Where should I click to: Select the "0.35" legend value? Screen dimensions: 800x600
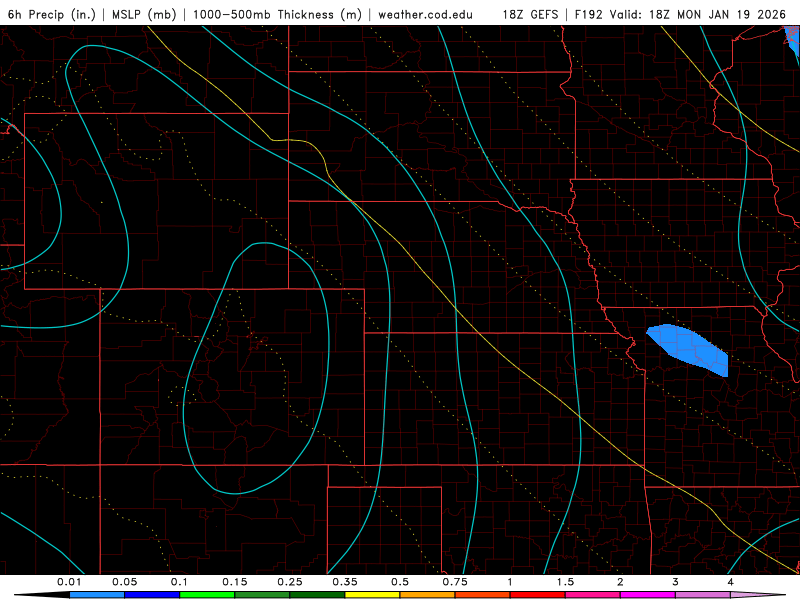coord(345,582)
